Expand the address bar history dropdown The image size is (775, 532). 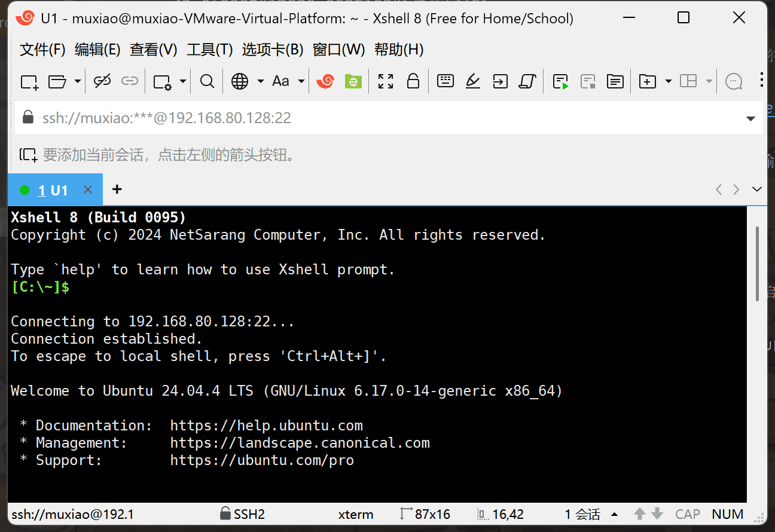751,118
